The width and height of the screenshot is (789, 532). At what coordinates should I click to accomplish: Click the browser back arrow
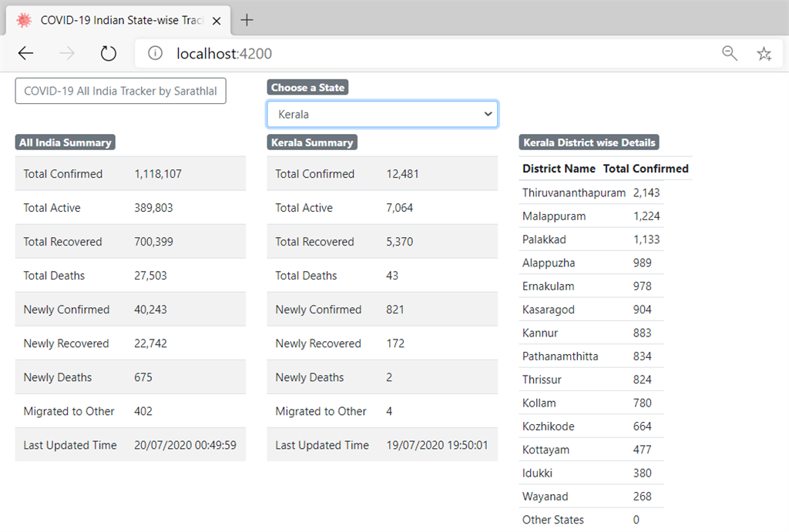point(26,53)
